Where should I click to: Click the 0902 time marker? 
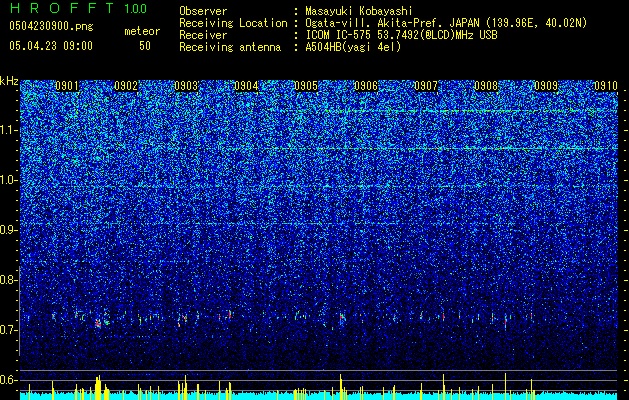(x=126, y=86)
